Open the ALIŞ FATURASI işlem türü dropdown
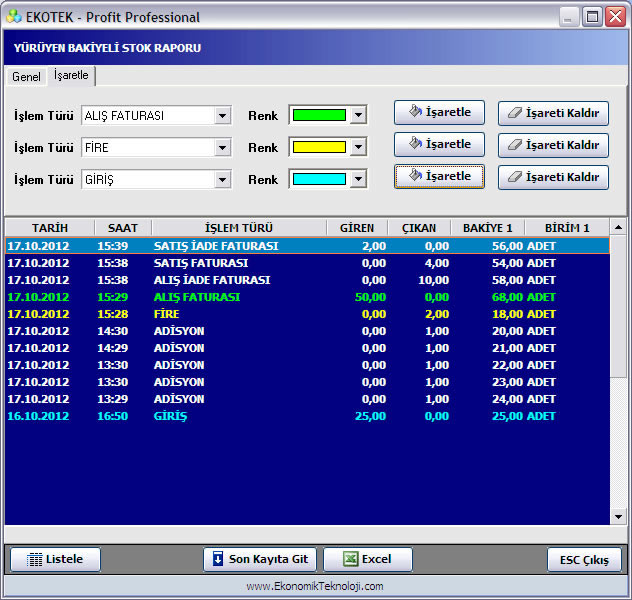This screenshot has height=600, width=632. [222, 116]
